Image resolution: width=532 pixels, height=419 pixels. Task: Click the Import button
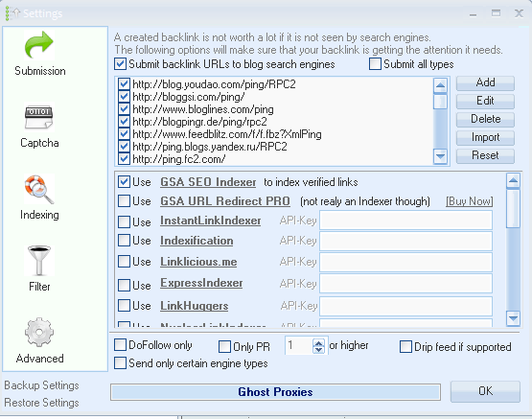485,138
